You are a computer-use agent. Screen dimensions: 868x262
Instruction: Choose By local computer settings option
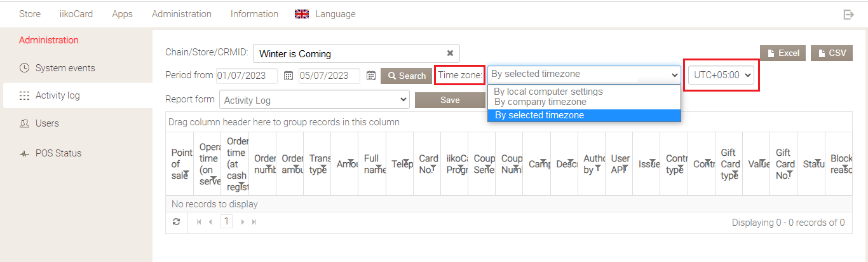click(x=548, y=92)
